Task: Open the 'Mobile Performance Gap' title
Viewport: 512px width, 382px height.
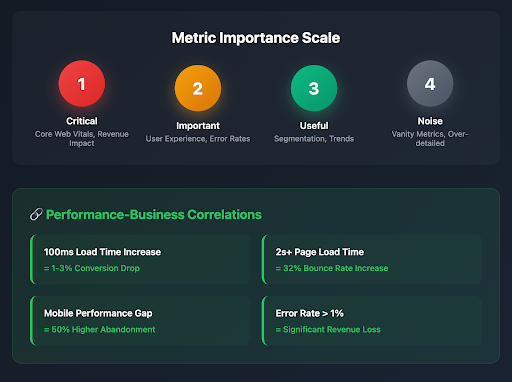Action: (98, 313)
